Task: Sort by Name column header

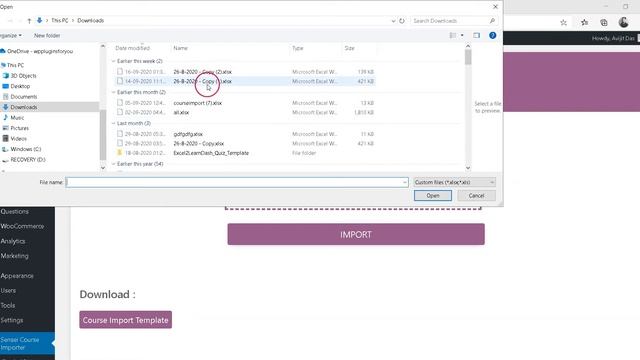Action: coord(180,48)
